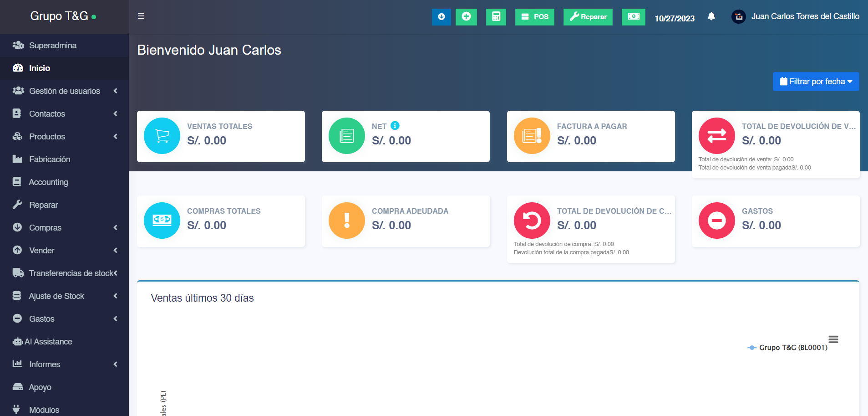Open the Filtrar por fecha dropdown
This screenshot has width=868, height=416.
click(816, 82)
